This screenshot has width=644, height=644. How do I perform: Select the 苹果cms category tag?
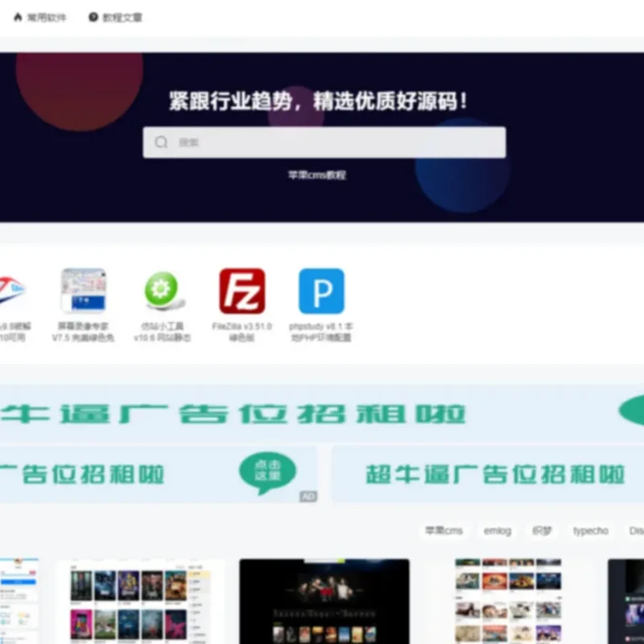click(x=444, y=530)
